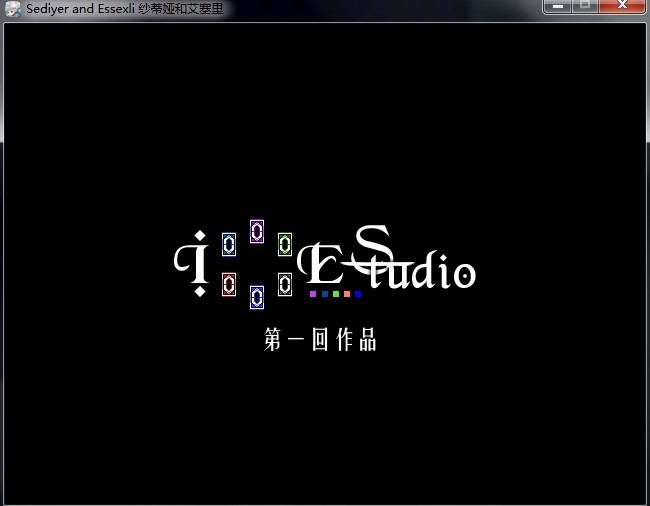This screenshot has width=650, height=506.
Task: Click the 'tudio' text in the logo
Action: tap(425, 273)
